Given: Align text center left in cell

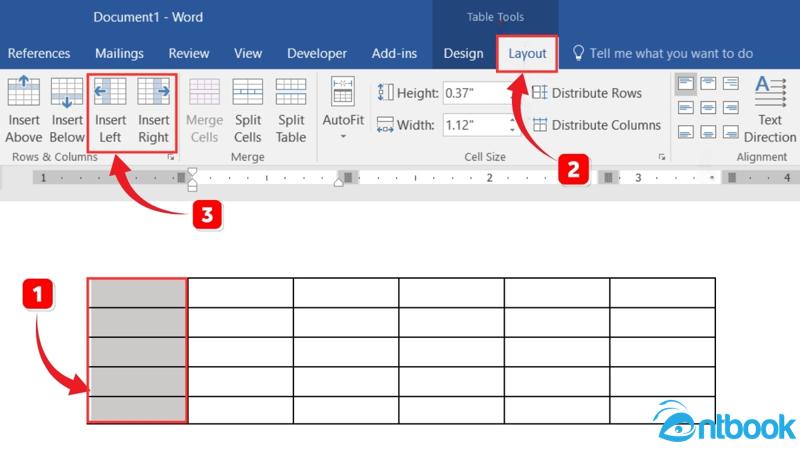Looking at the screenshot, I should coord(685,108).
